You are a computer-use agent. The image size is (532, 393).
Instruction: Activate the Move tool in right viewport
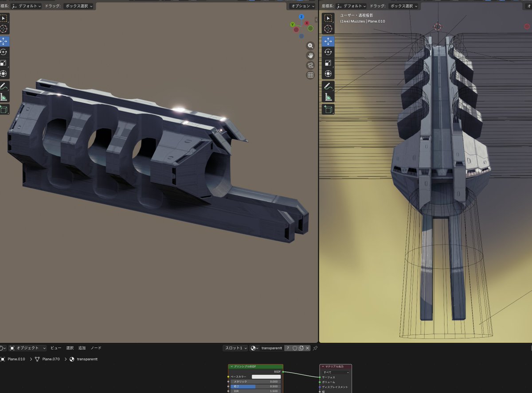click(328, 41)
